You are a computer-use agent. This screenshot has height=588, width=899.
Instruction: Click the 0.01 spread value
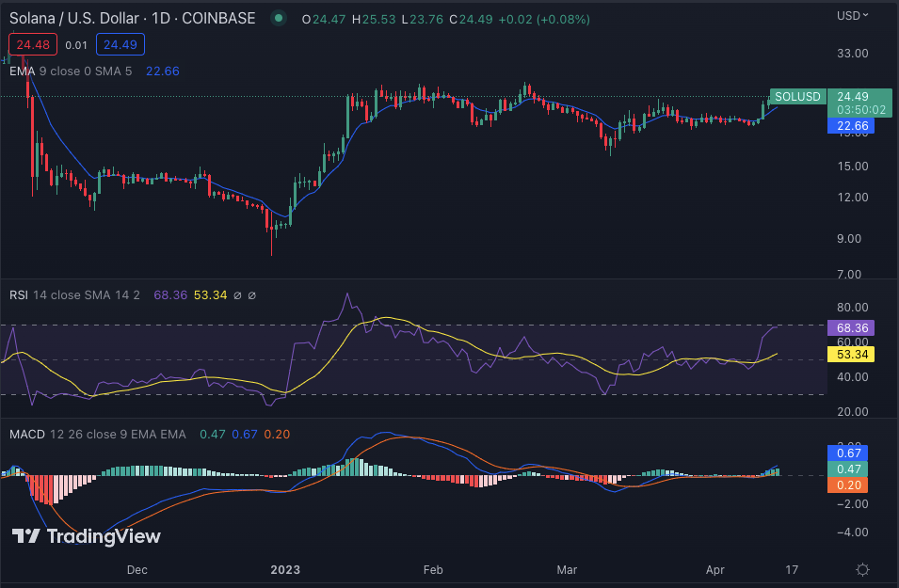pos(76,45)
